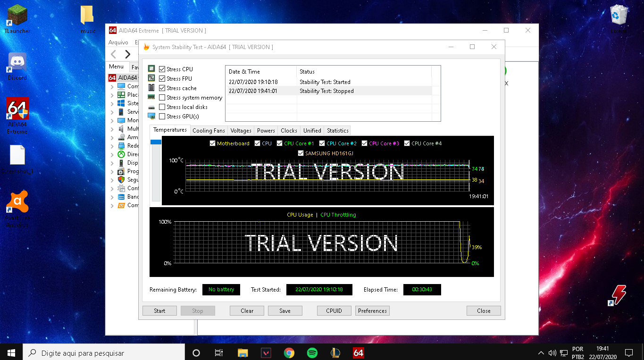
Task: Select the green Xbox DirectX icon in the tree
Action: [121, 154]
